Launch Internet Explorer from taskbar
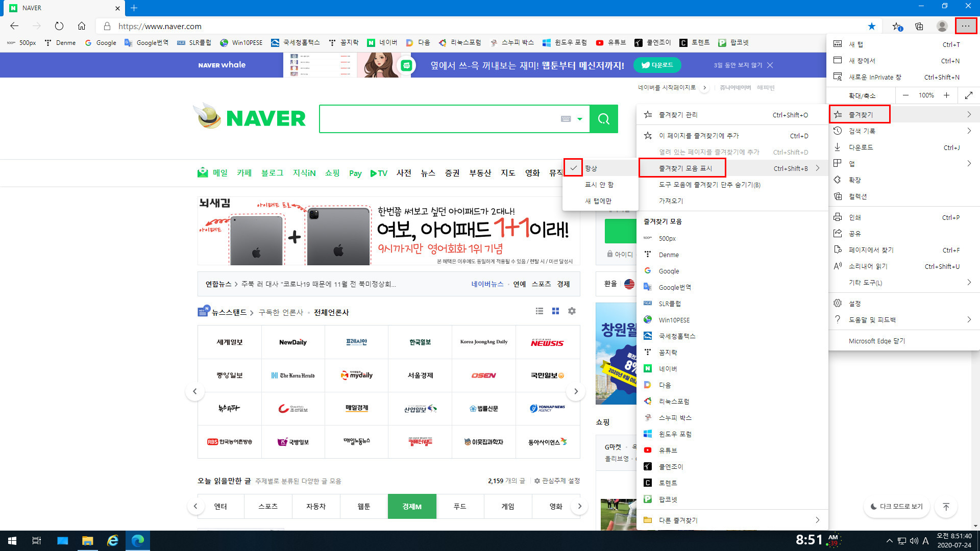980x551 pixels. click(x=113, y=540)
